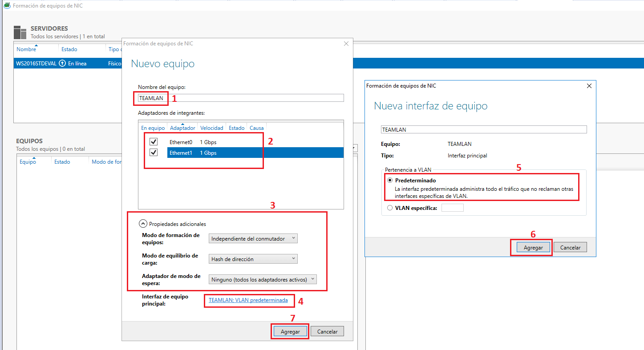Select the VLAN específica radio button
The width and height of the screenshot is (644, 350).
(390, 207)
